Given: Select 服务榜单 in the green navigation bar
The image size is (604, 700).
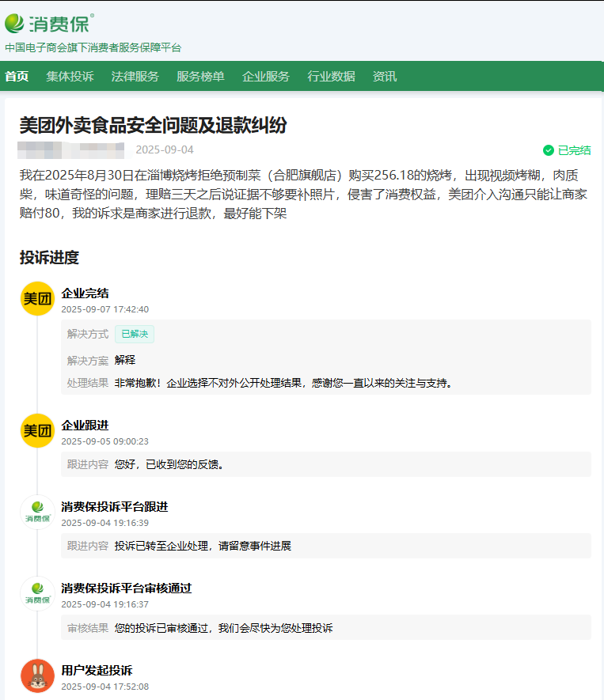Looking at the screenshot, I should click(x=200, y=77).
